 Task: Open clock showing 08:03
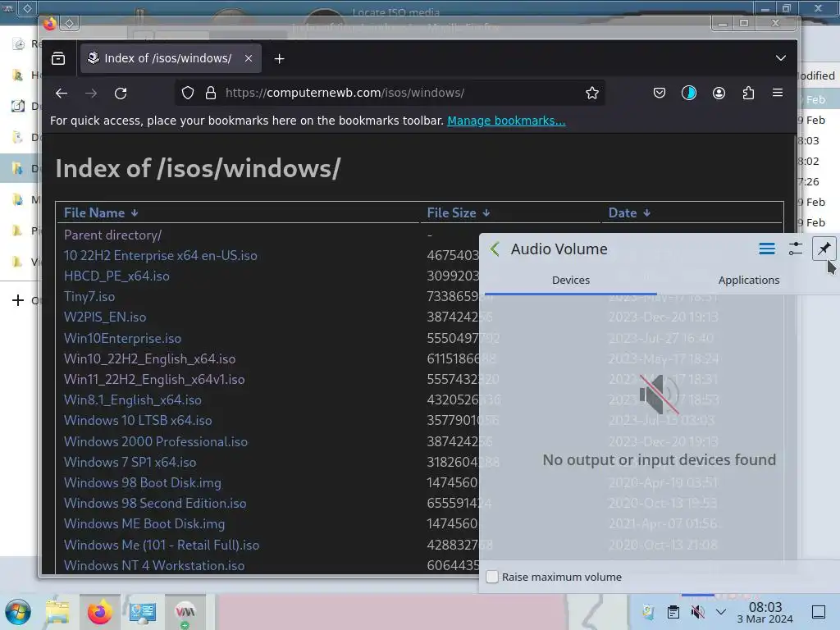765,613
